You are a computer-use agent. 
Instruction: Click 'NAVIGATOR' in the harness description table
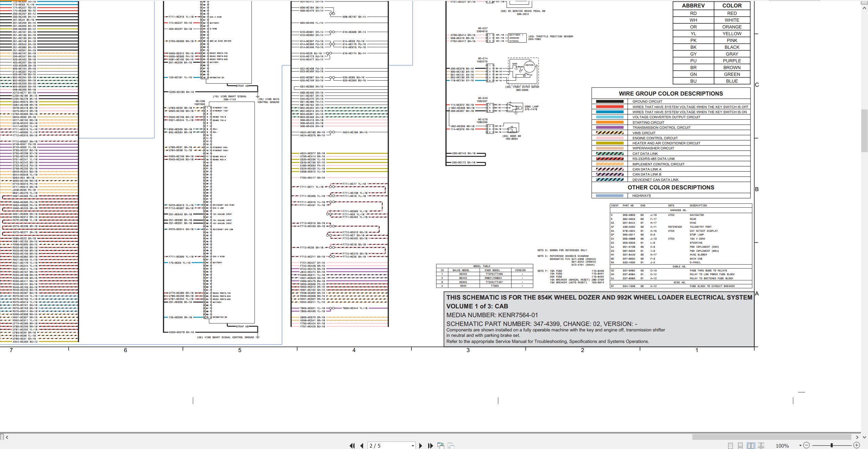point(697,215)
